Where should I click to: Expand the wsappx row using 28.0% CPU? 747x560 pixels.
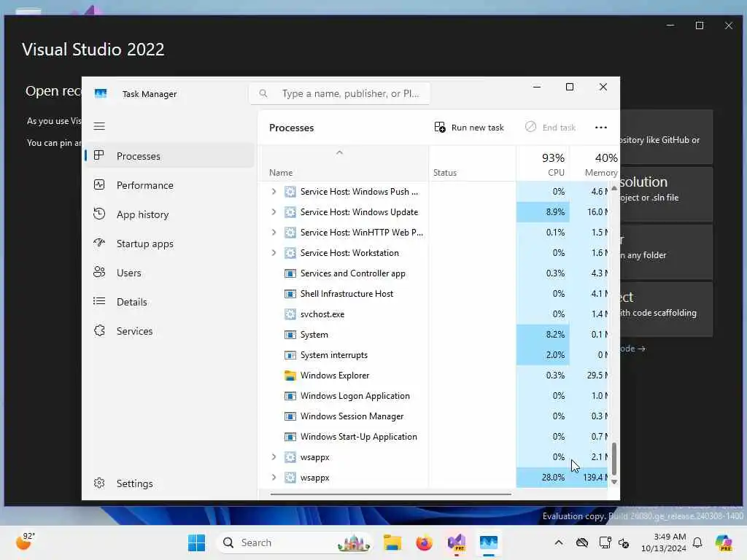click(274, 478)
